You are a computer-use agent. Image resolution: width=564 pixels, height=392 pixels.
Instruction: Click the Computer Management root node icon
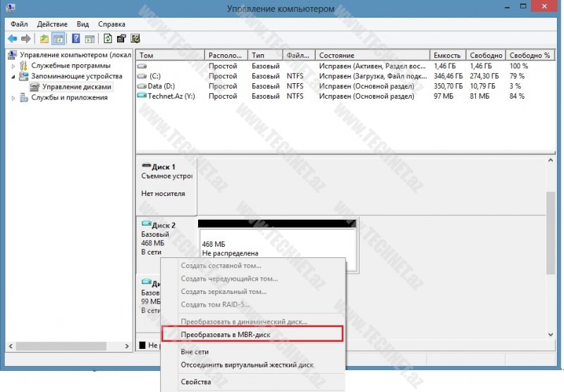pos(13,55)
